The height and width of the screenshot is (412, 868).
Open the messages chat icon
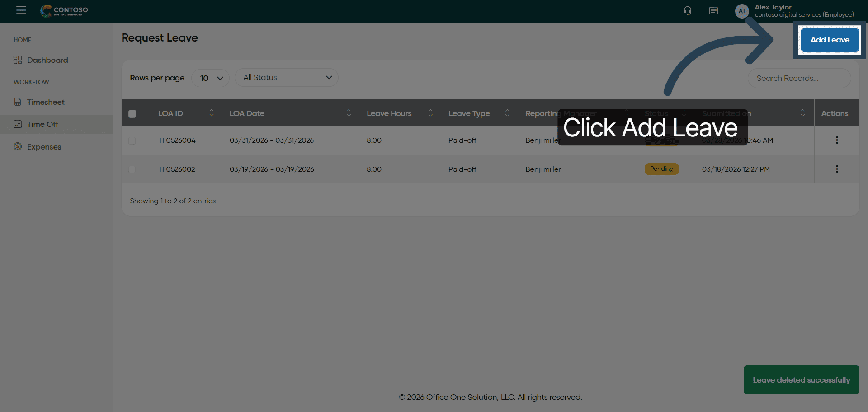(x=713, y=11)
